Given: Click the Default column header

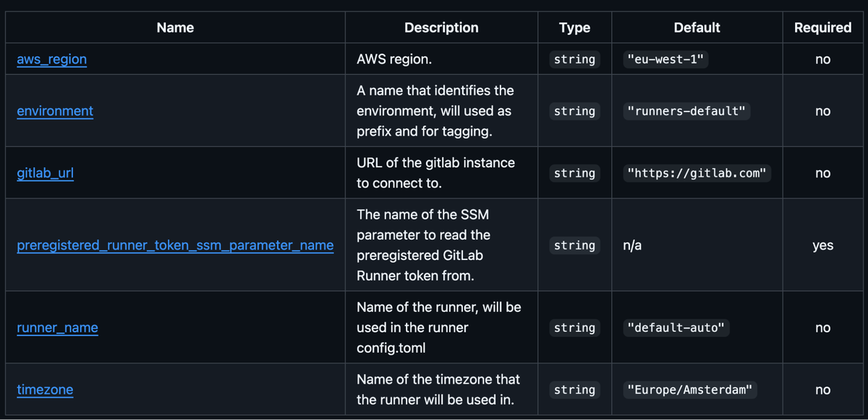Looking at the screenshot, I should point(697,28).
